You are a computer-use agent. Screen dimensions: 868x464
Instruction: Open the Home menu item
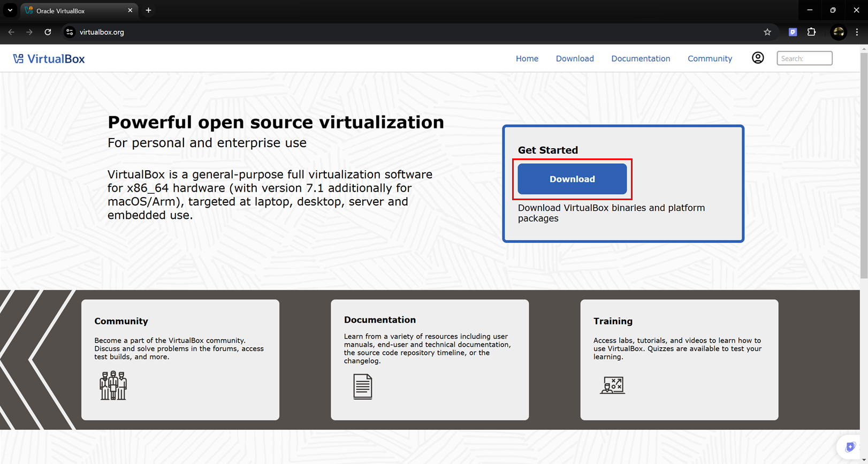pyautogui.click(x=527, y=58)
